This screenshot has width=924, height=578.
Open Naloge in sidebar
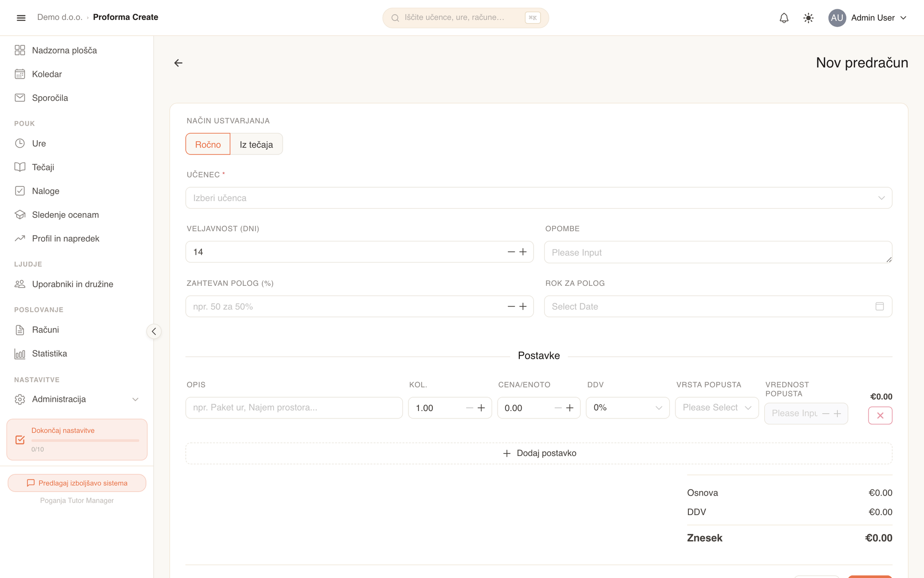point(77,191)
